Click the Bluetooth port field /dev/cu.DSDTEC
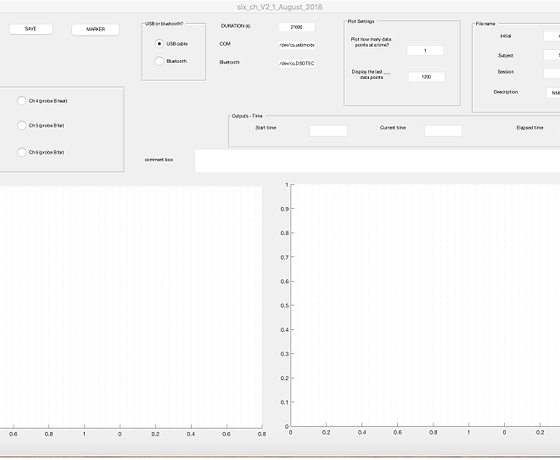The image size is (560, 460). [x=297, y=63]
